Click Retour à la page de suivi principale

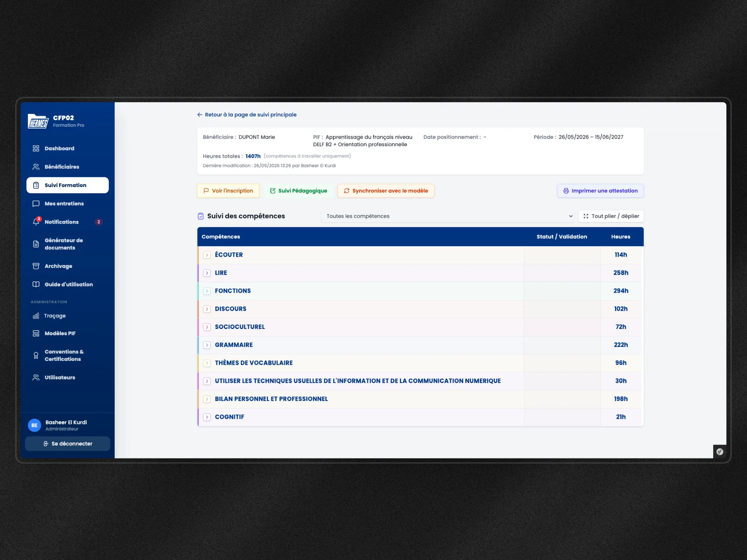(247, 115)
